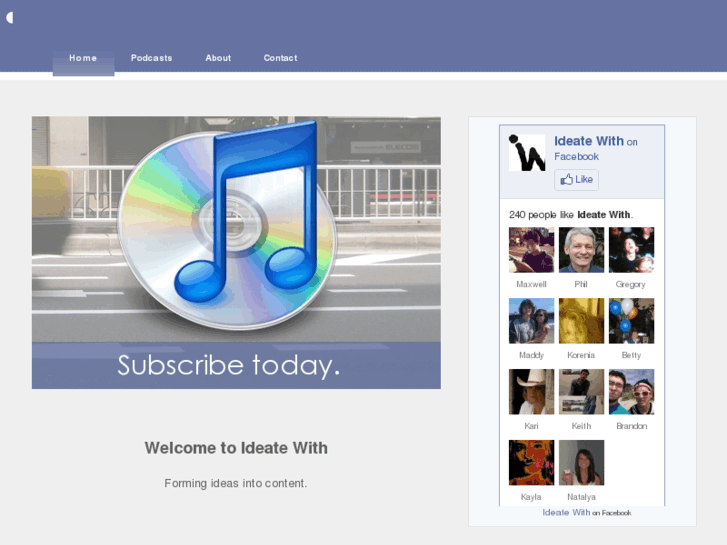This screenshot has height=545, width=727.
Task: Click the Forming ideas into content tagline
Action: pyautogui.click(x=236, y=483)
